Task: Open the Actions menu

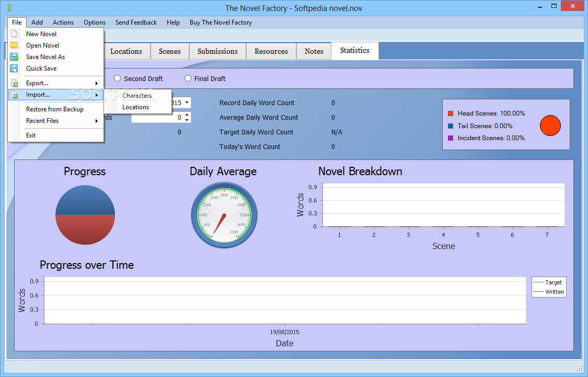Action: (63, 22)
